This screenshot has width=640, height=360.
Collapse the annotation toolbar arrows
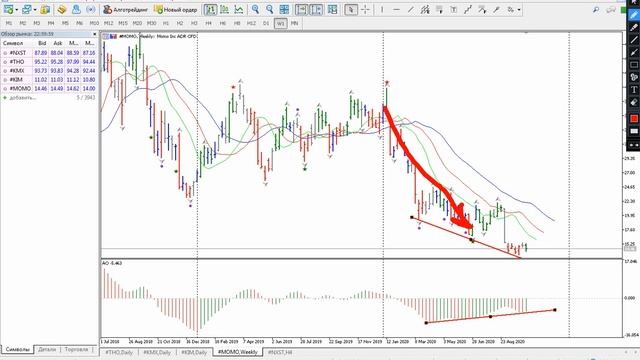[634, 145]
